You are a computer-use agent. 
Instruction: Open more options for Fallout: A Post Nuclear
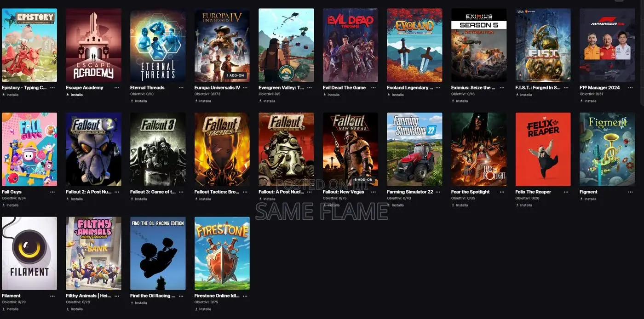click(310, 192)
